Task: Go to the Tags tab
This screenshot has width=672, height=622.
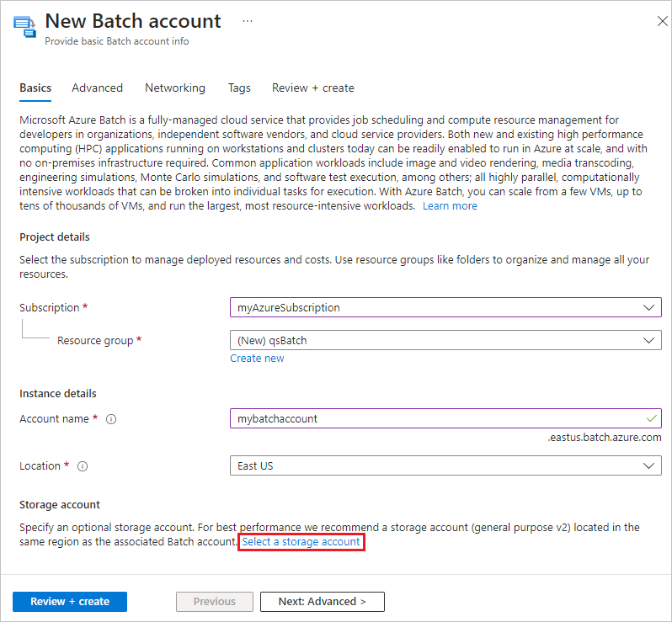Action: tap(239, 88)
